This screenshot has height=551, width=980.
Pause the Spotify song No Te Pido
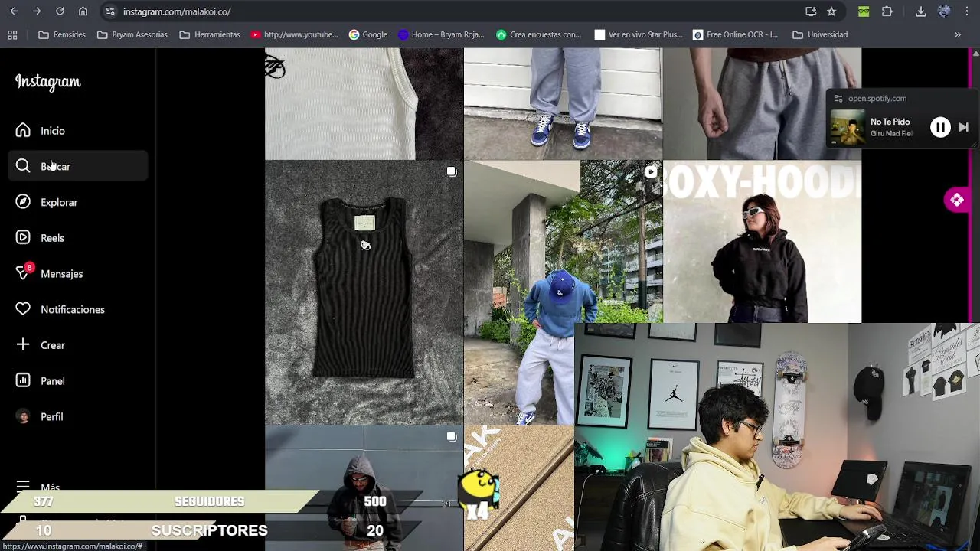coord(940,127)
